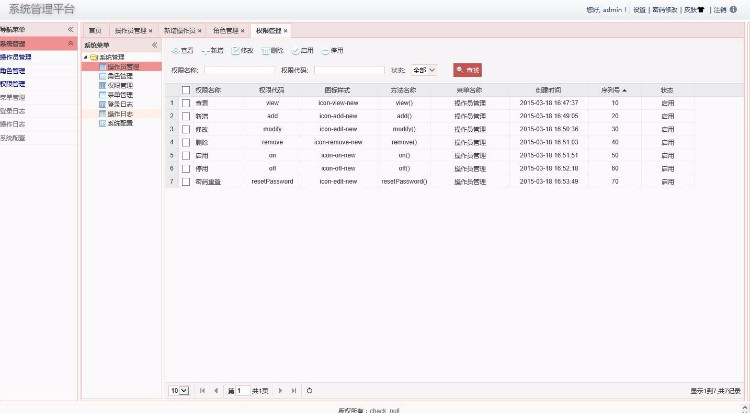750x413 pixels.
Task: Focus the 权限名称 search input field
Action: coord(239,70)
